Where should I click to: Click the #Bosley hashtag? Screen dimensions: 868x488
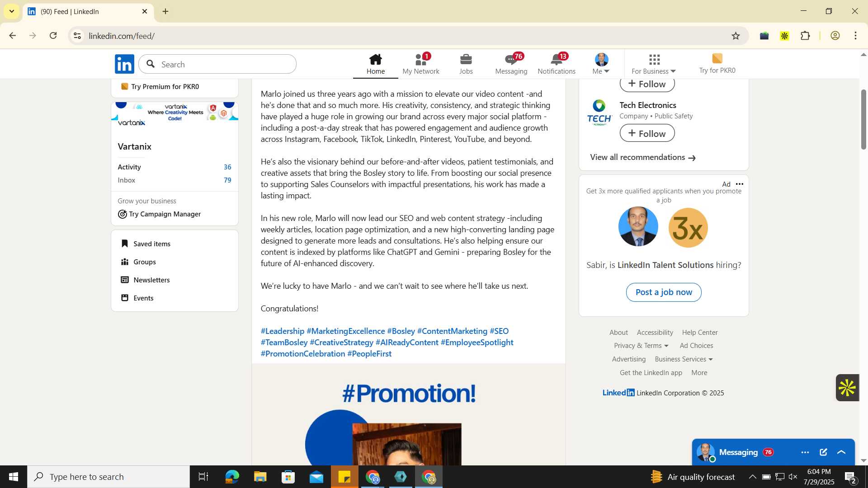click(x=401, y=331)
